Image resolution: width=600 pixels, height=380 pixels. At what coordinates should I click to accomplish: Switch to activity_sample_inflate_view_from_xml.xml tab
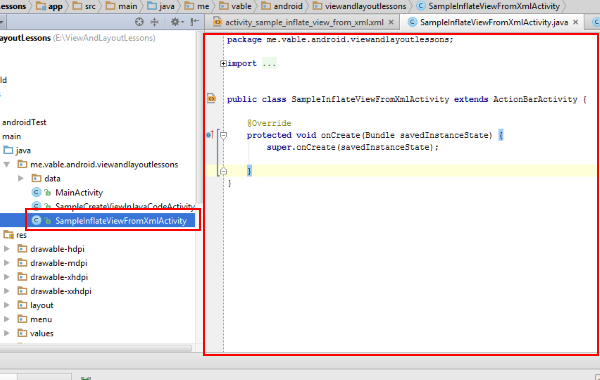point(304,22)
